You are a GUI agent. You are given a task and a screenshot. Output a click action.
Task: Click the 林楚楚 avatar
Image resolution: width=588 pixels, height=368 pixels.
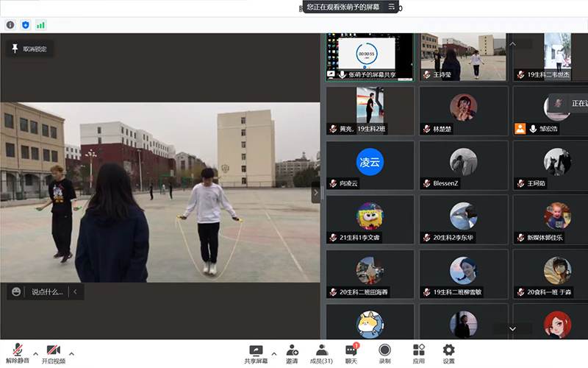pyautogui.click(x=464, y=107)
